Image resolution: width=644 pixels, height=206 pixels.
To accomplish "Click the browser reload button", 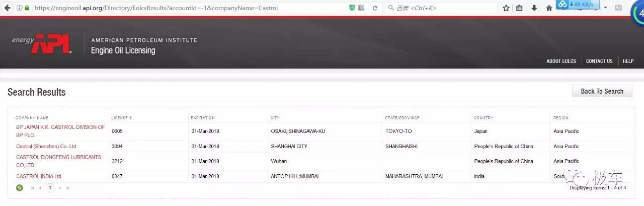I will click(375, 8).
